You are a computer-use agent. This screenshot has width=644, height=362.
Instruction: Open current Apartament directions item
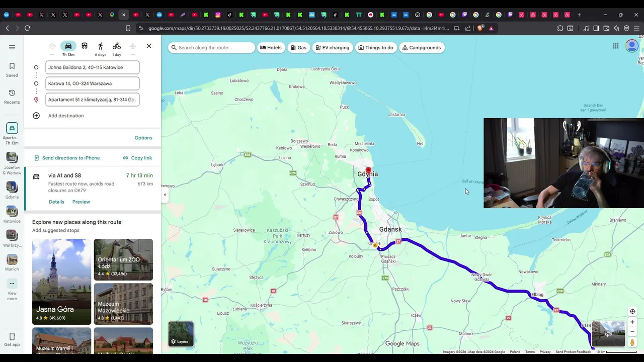(12, 134)
